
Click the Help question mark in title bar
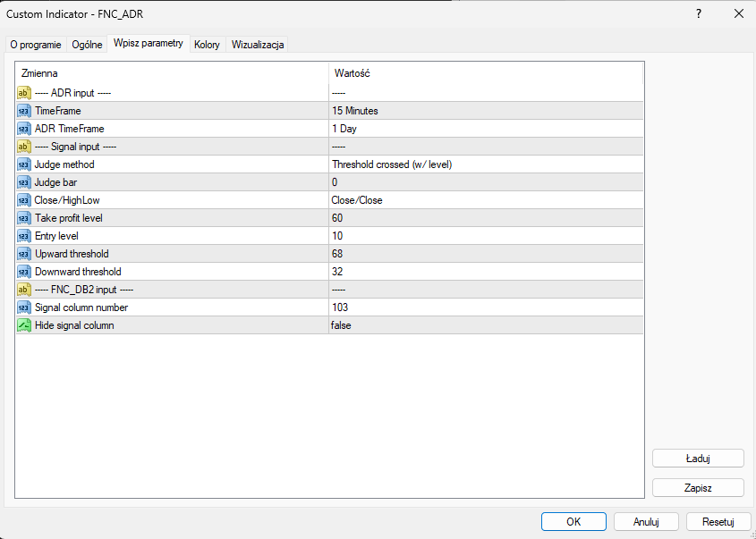(x=699, y=13)
